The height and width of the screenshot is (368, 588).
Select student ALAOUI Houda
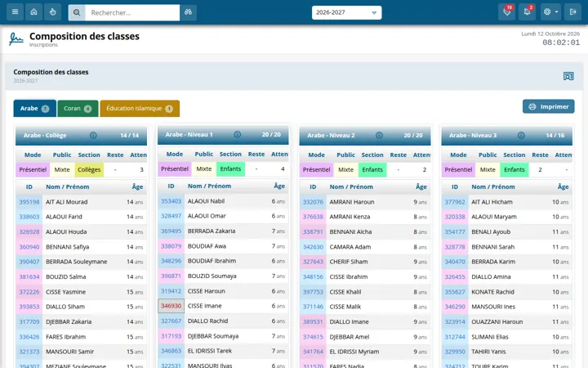point(66,231)
